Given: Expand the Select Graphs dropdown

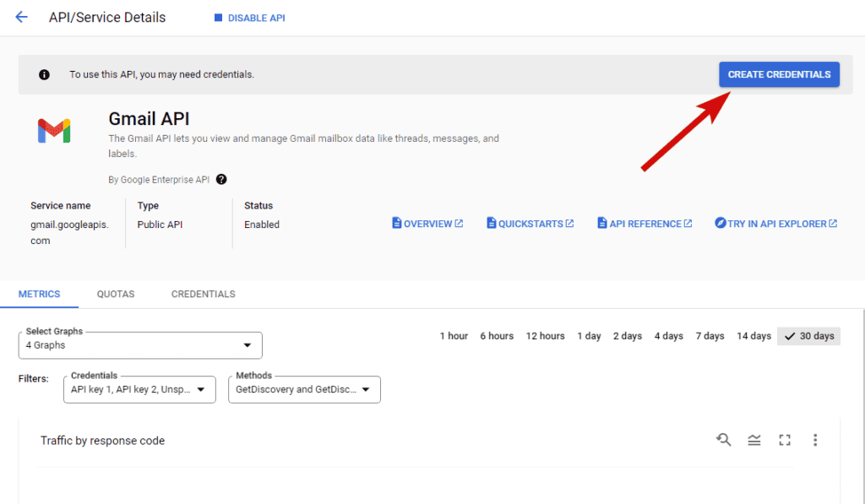Looking at the screenshot, I should point(140,345).
